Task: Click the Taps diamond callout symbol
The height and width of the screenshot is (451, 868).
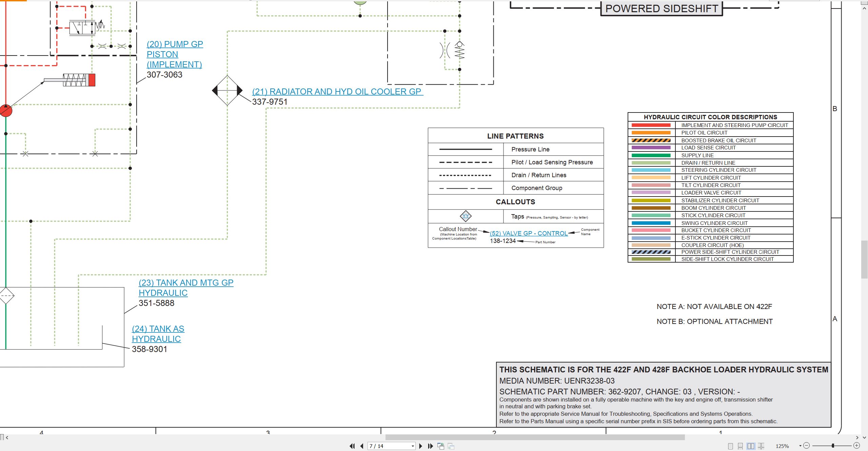Action: coord(466,216)
